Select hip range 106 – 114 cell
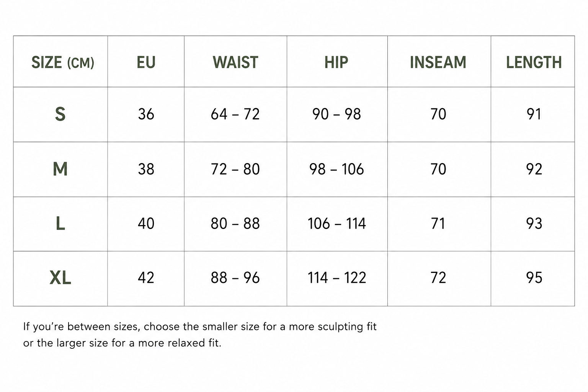Viewport: 588px width, 392px height. tap(336, 224)
